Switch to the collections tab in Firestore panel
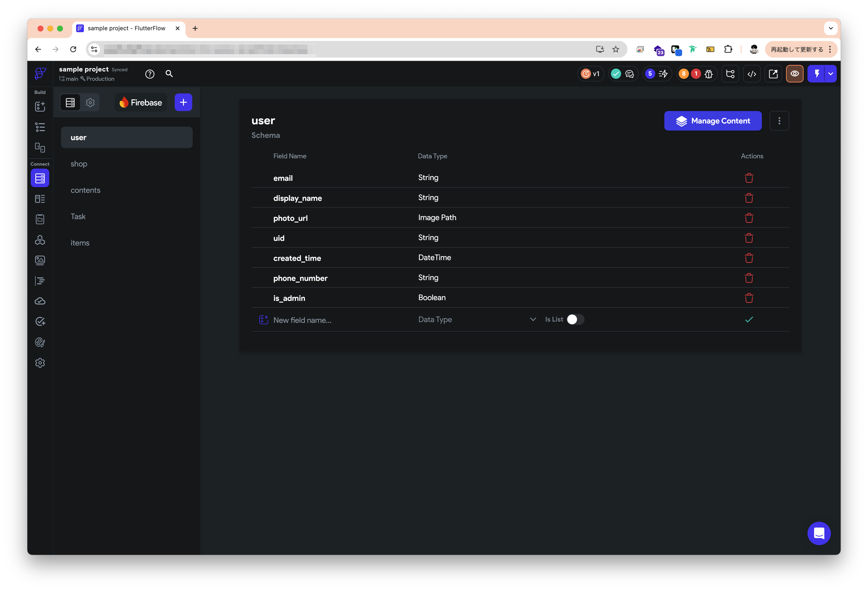Screen dimensions: 868x591 [x=70, y=102]
